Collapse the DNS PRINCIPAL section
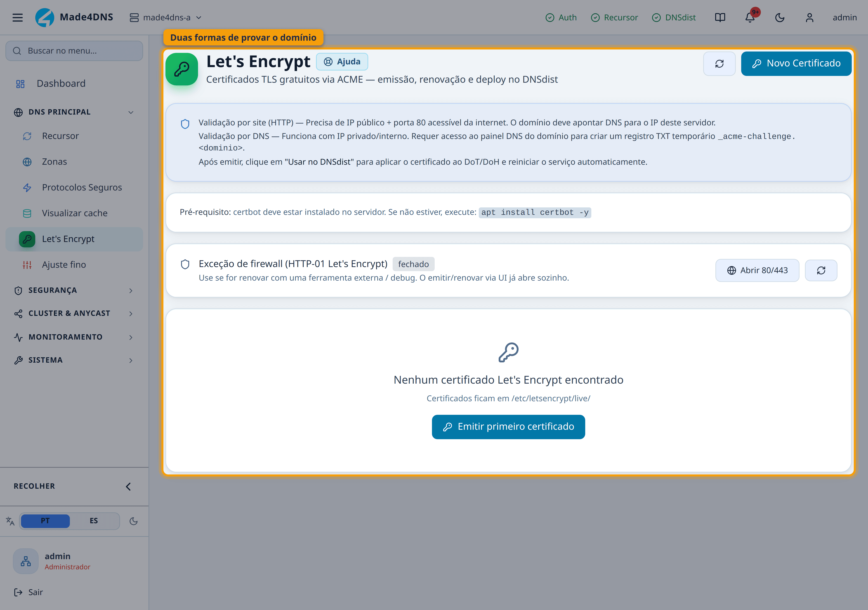 click(x=74, y=112)
